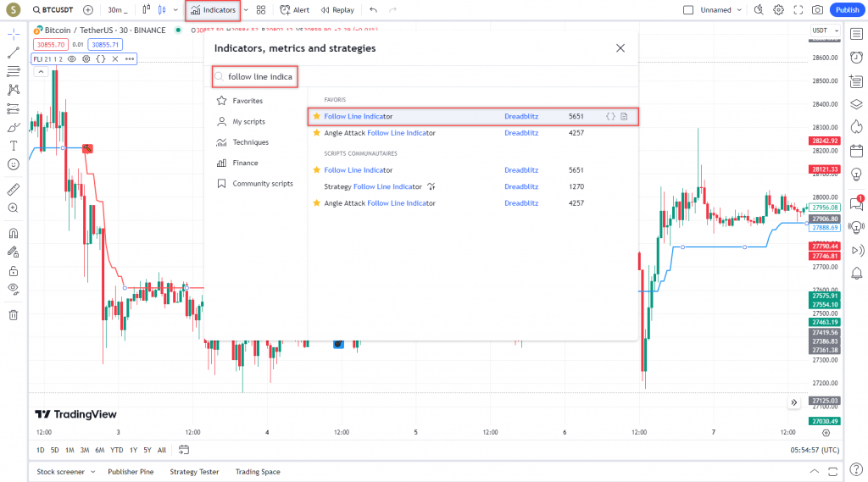This screenshot has height=482, width=868.
Task: Open the alerts clock panel
Action: pyautogui.click(x=856, y=57)
